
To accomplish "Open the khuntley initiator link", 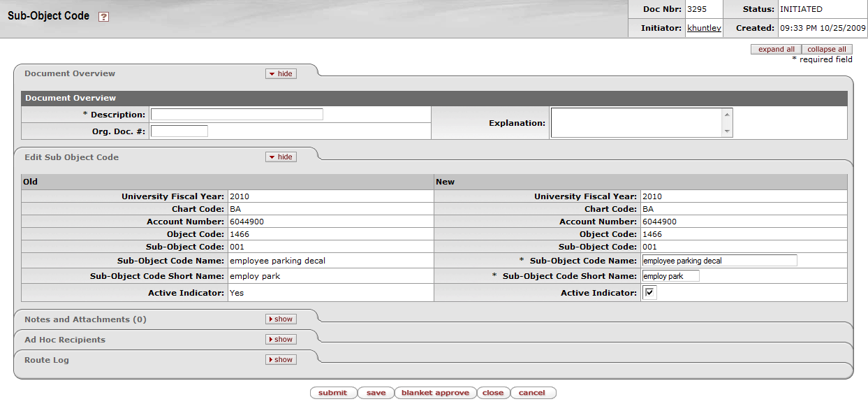I will [704, 28].
